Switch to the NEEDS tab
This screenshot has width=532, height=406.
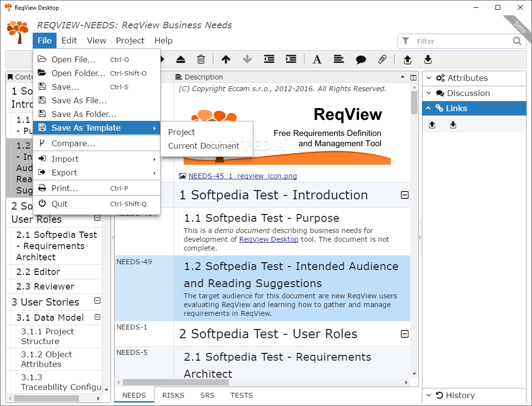(x=134, y=395)
